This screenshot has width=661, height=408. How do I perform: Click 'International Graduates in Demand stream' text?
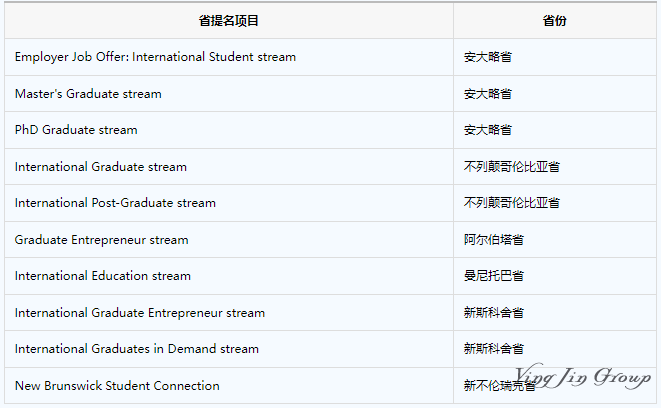pyautogui.click(x=137, y=349)
